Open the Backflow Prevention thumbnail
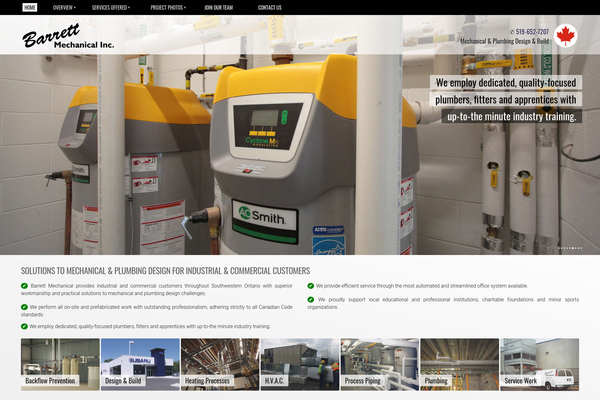 [60, 363]
